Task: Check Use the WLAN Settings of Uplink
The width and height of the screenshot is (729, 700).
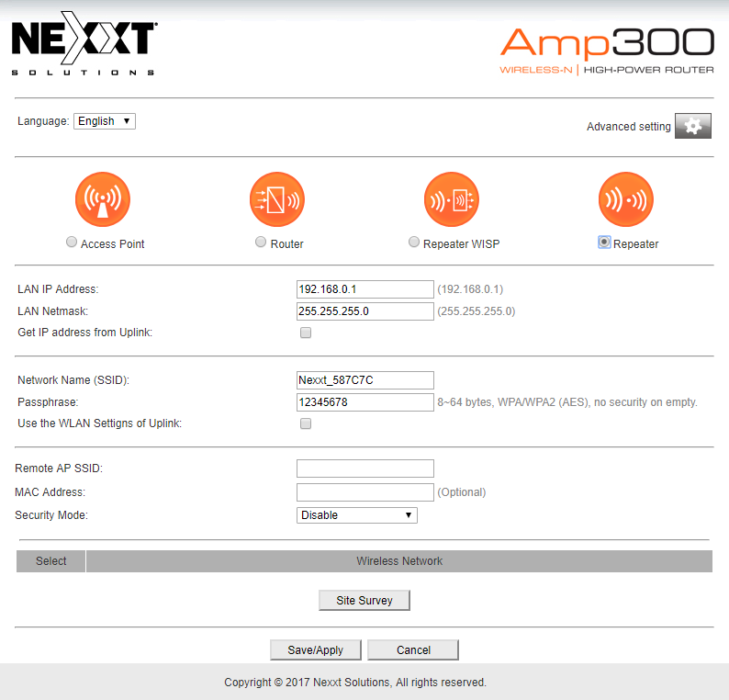Action: [x=306, y=423]
